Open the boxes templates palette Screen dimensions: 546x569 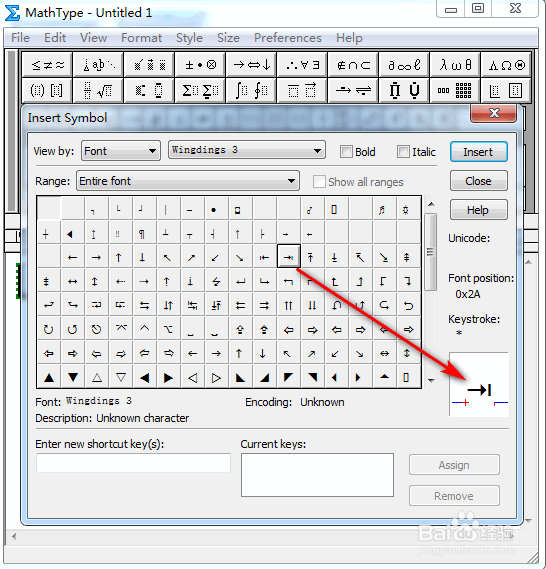coord(506,90)
